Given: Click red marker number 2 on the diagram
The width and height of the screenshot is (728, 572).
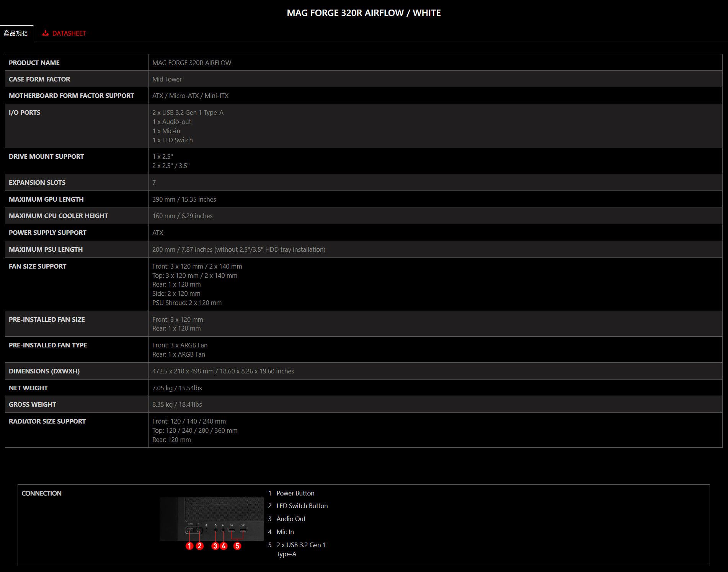Looking at the screenshot, I should 199,546.
